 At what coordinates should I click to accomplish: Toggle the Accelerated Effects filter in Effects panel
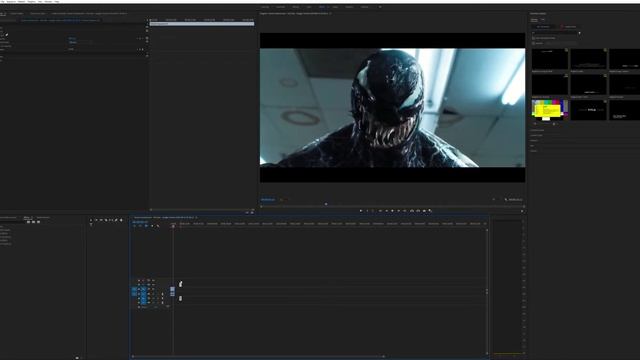pyautogui.click(x=29, y=222)
